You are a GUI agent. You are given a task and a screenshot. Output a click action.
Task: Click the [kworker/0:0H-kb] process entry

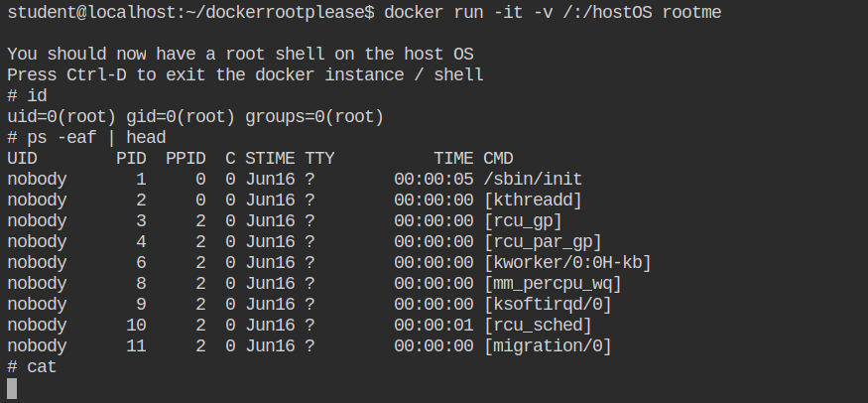pyautogui.click(x=567, y=263)
